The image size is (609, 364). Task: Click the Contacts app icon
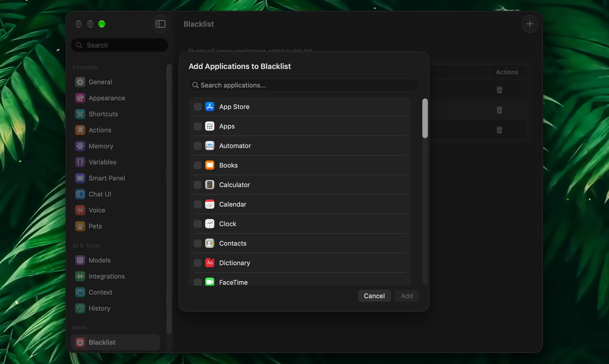point(210,243)
